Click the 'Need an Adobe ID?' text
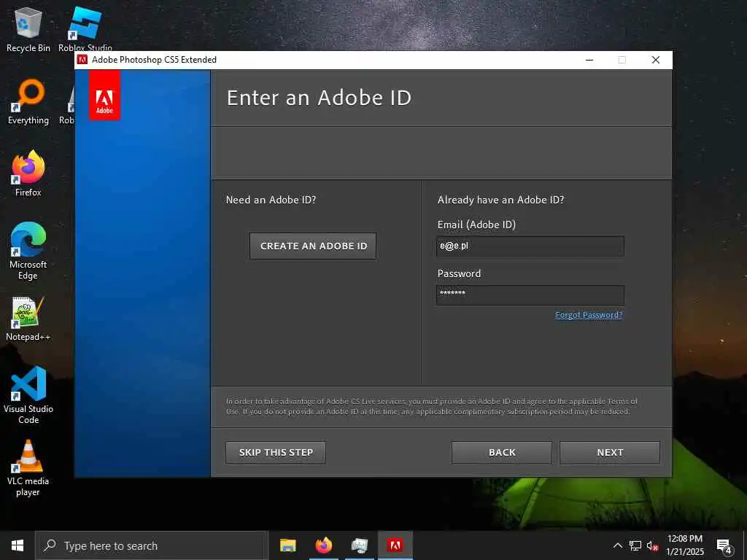747x560 pixels. click(271, 200)
